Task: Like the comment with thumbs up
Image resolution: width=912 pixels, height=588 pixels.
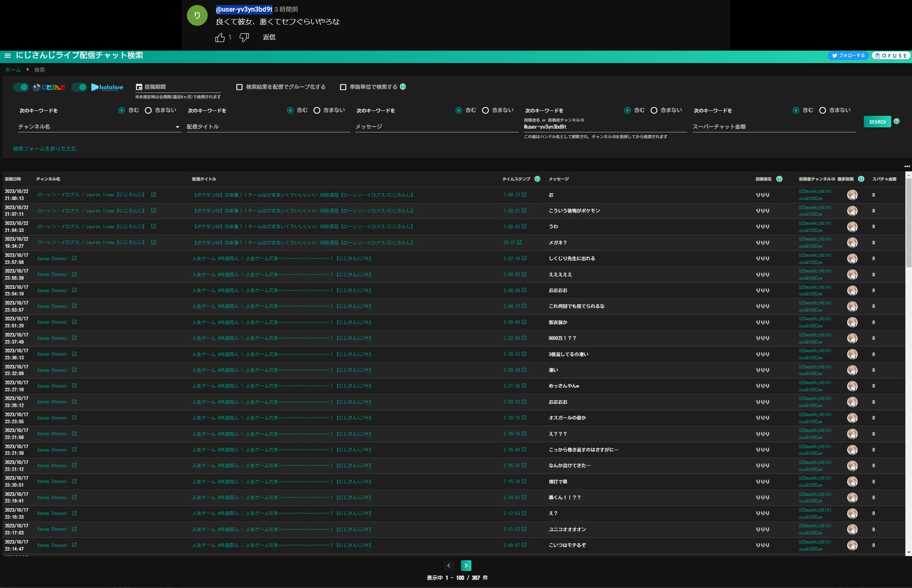Action: [x=220, y=37]
